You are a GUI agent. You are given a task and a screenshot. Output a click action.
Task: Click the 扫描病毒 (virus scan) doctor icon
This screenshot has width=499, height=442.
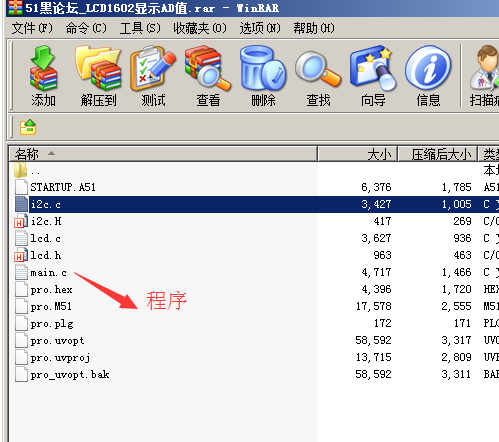pyautogui.click(x=485, y=68)
